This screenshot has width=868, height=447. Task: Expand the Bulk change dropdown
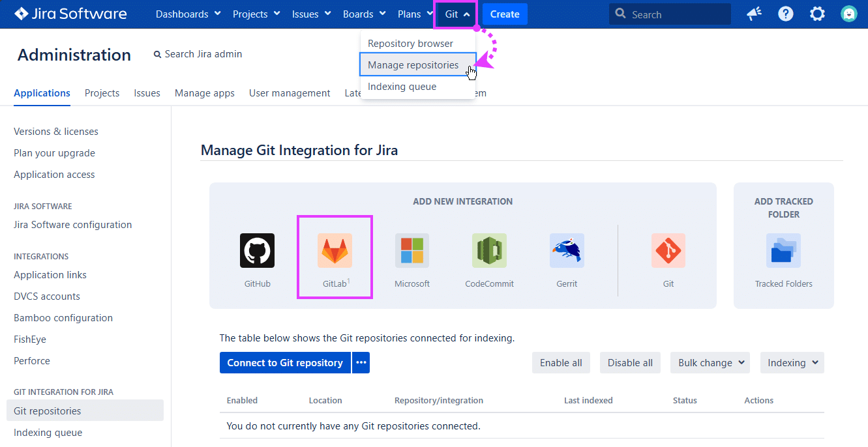tap(710, 363)
